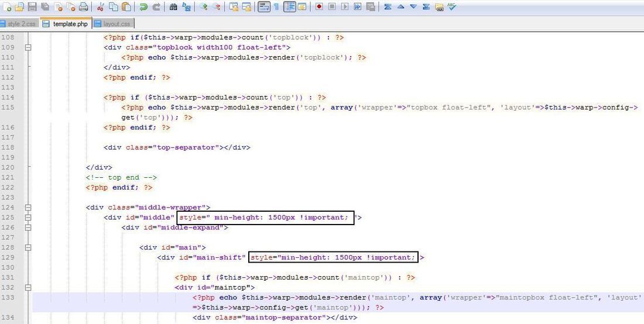The image size is (644, 324).
Task: Switch to the style 2.css tab
Action: (19, 24)
